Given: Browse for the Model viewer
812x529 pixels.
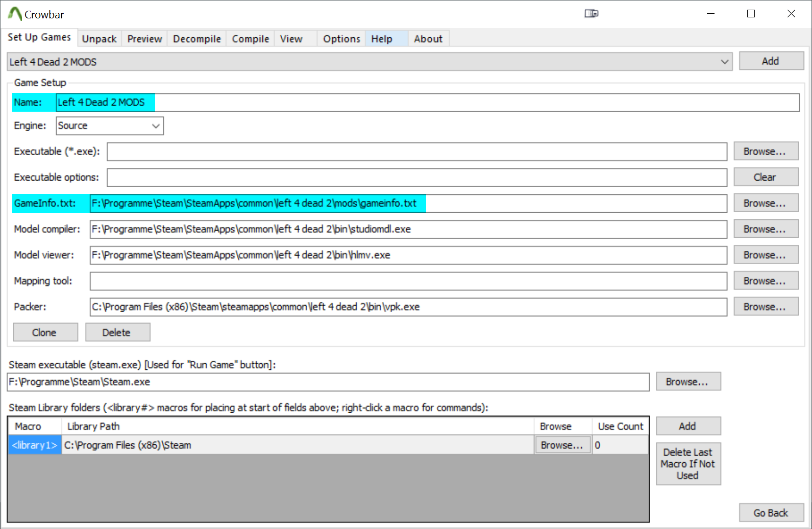Looking at the screenshot, I should tap(766, 255).
